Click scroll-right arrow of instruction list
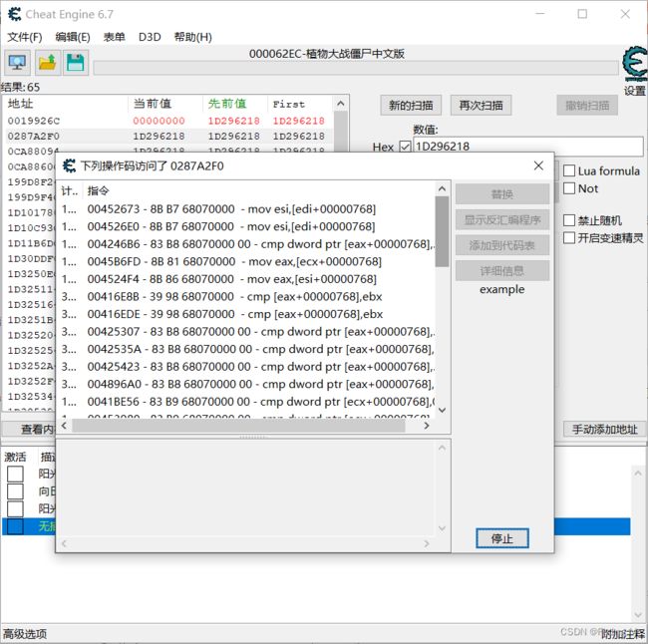The height and width of the screenshot is (644, 648). pyautogui.click(x=427, y=426)
